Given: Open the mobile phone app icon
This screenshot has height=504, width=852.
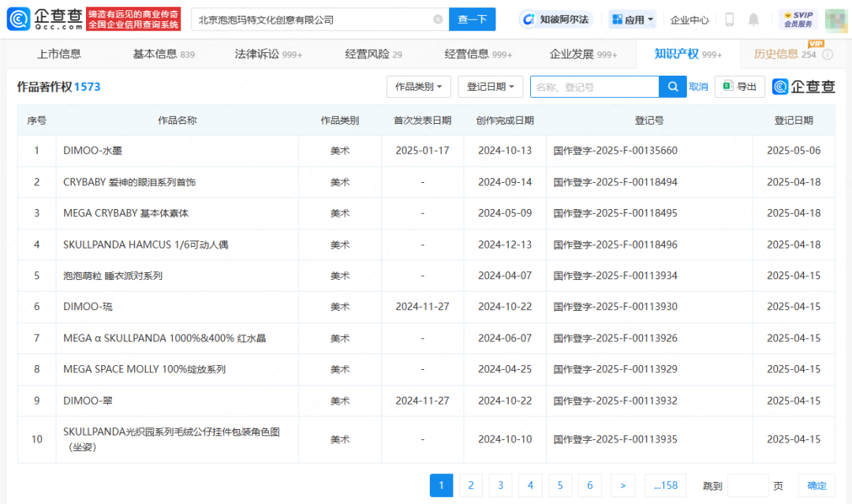Looking at the screenshot, I should click(730, 20).
